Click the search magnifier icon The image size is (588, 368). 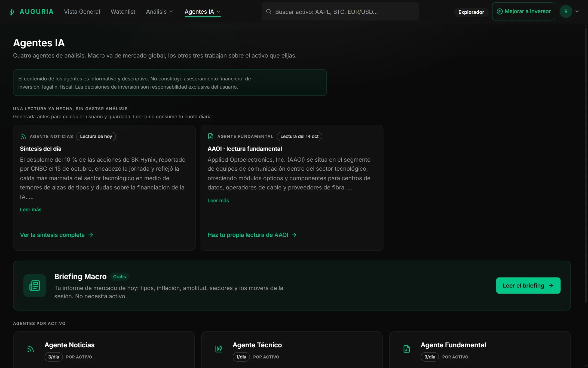pos(269,11)
